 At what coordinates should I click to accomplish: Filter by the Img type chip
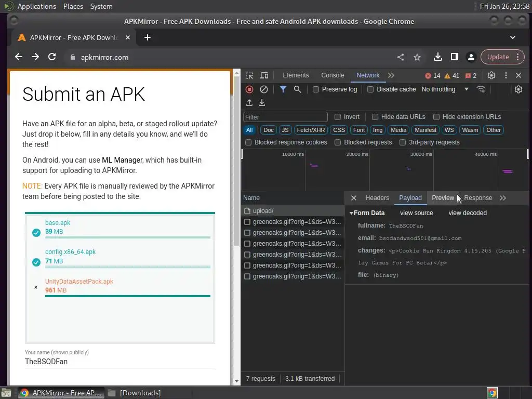pos(377,130)
